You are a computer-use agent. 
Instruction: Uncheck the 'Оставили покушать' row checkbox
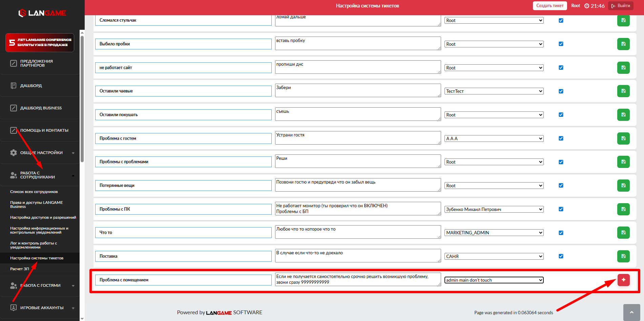tap(561, 115)
